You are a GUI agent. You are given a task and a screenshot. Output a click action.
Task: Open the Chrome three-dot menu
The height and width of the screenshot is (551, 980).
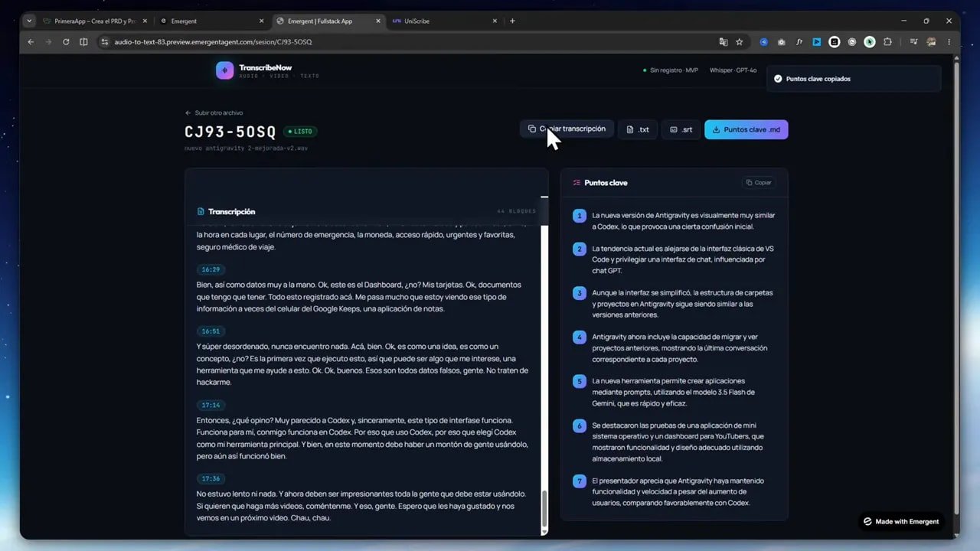949,42
